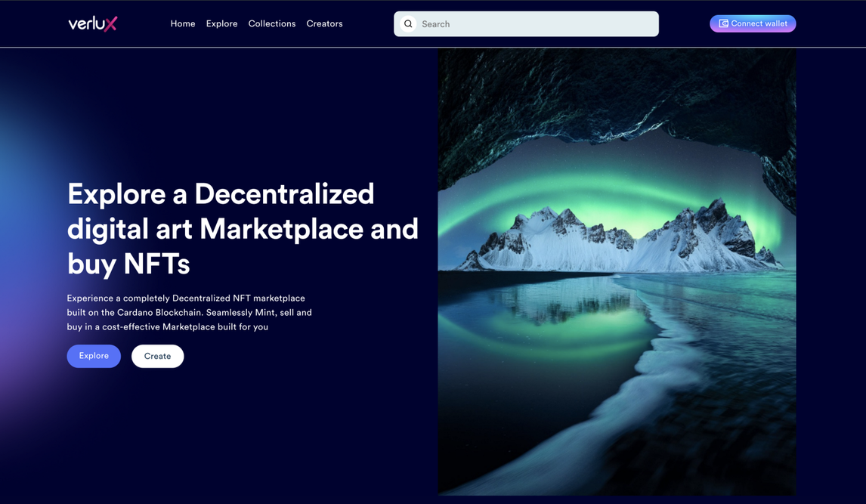The width and height of the screenshot is (866, 504).
Task: Click the search magnifier icon
Action: pos(408,23)
